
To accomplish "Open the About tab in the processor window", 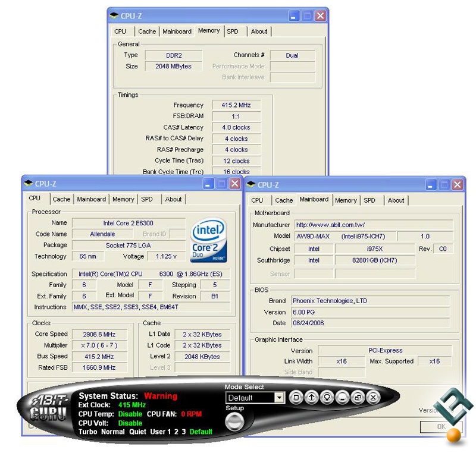I will (x=173, y=199).
